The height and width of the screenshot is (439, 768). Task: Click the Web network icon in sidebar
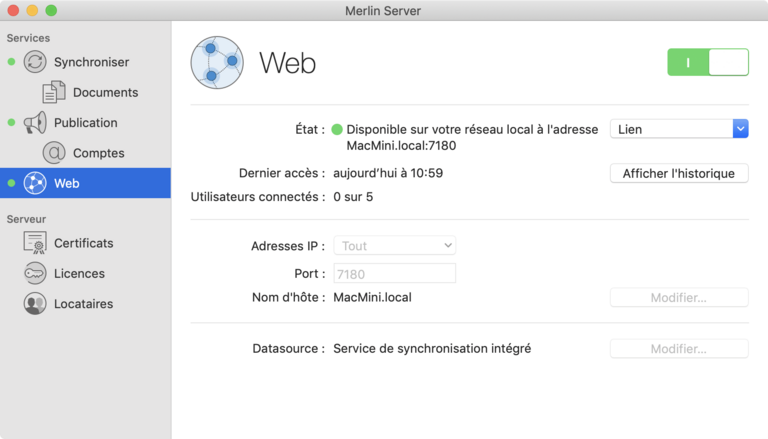tap(35, 183)
